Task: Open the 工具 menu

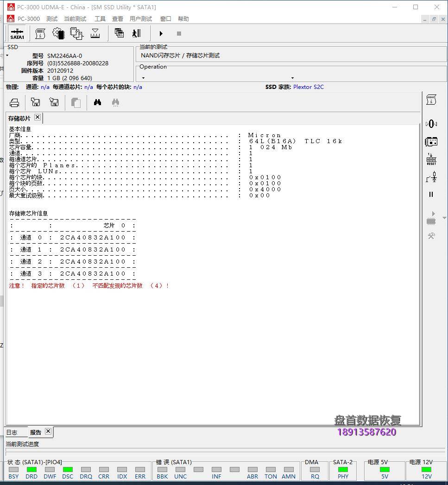Action: (100, 19)
